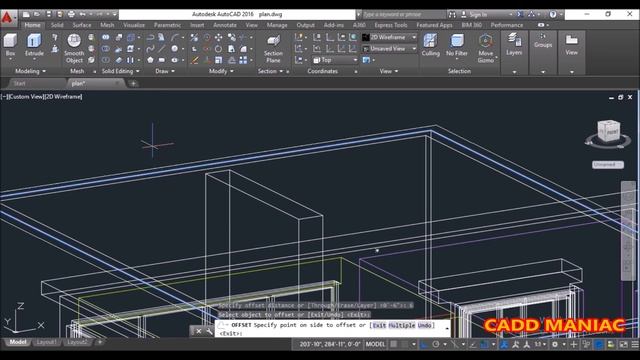Toggle Clean Screen icon in status bar

click(x=624, y=344)
